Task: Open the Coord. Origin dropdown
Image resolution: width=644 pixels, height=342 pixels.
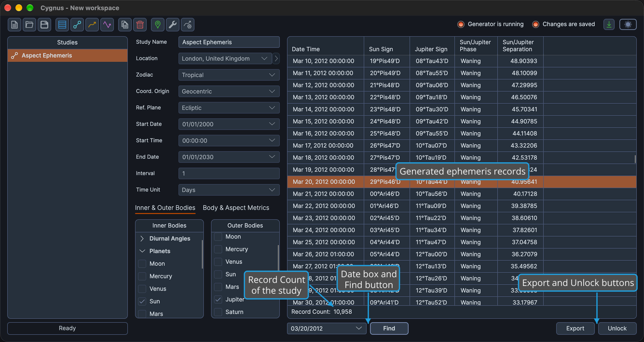Action: click(x=229, y=91)
